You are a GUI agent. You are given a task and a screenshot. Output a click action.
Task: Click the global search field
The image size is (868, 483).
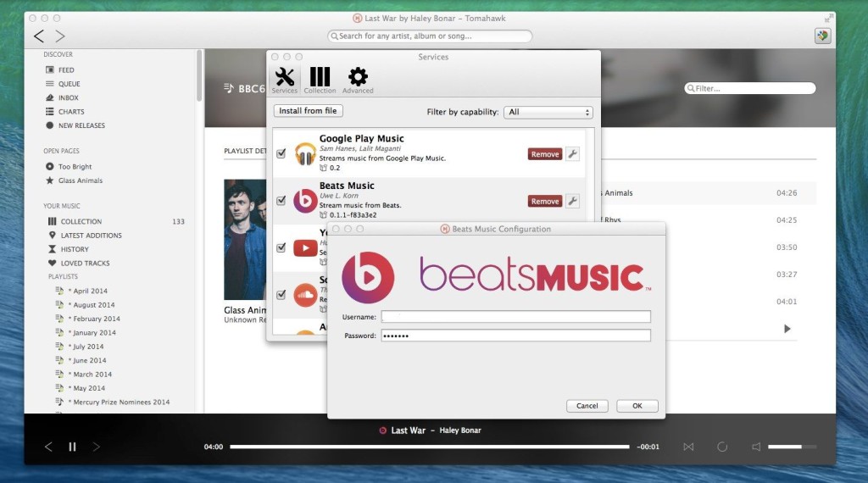click(x=430, y=36)
